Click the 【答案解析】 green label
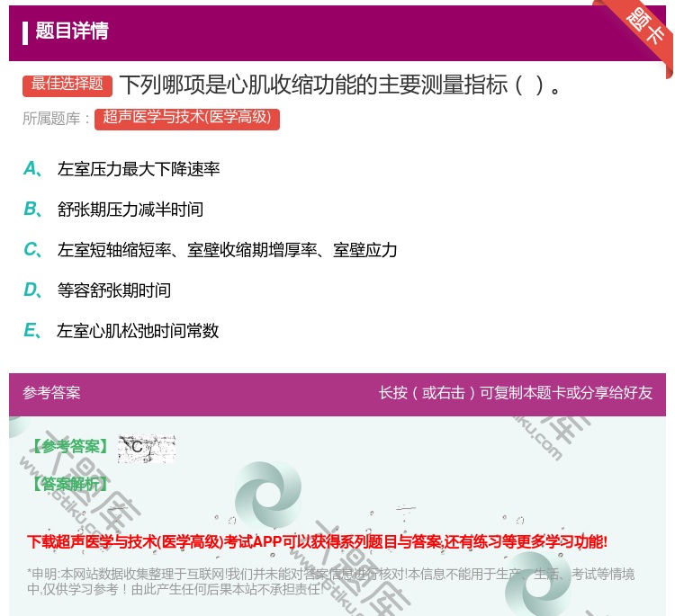The image size is (675, 616). pos(70,485)
